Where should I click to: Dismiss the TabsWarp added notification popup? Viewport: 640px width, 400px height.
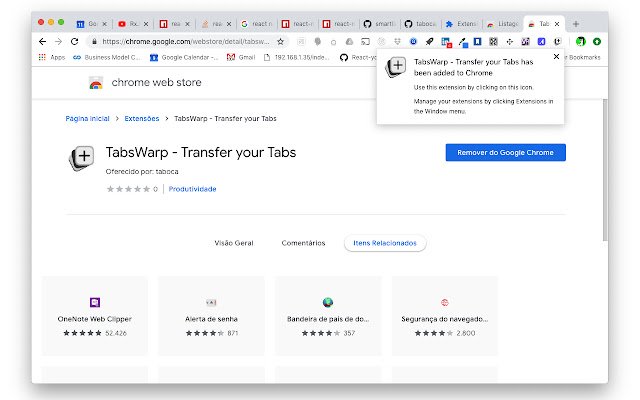[x=556, y=57]
